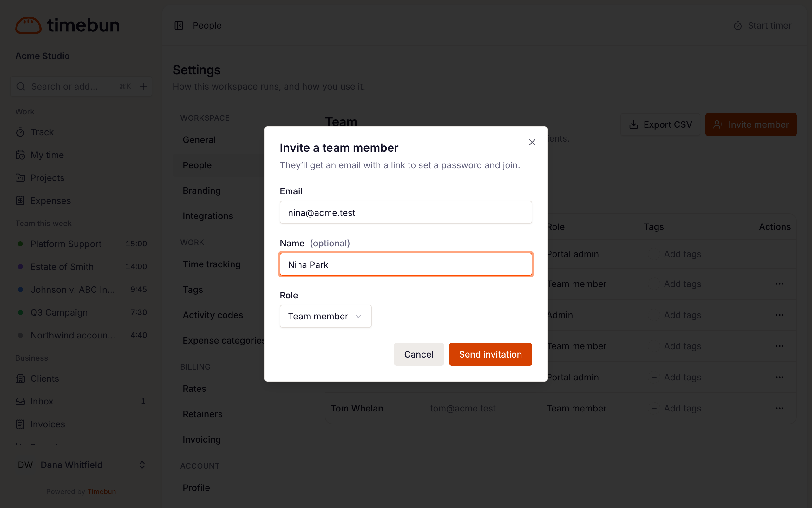Screen dimensions: 812x508
Task: Select Northwind accoun... entry
Action: pyautogui.click(x=81, y=335)
